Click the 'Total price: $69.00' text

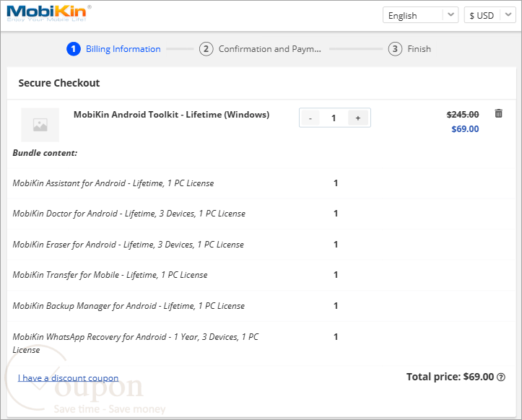click(450, 377)
